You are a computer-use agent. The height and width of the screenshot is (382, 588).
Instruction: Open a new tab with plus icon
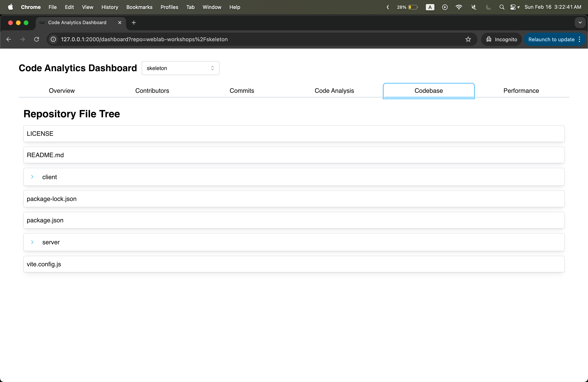pos(134,23)
